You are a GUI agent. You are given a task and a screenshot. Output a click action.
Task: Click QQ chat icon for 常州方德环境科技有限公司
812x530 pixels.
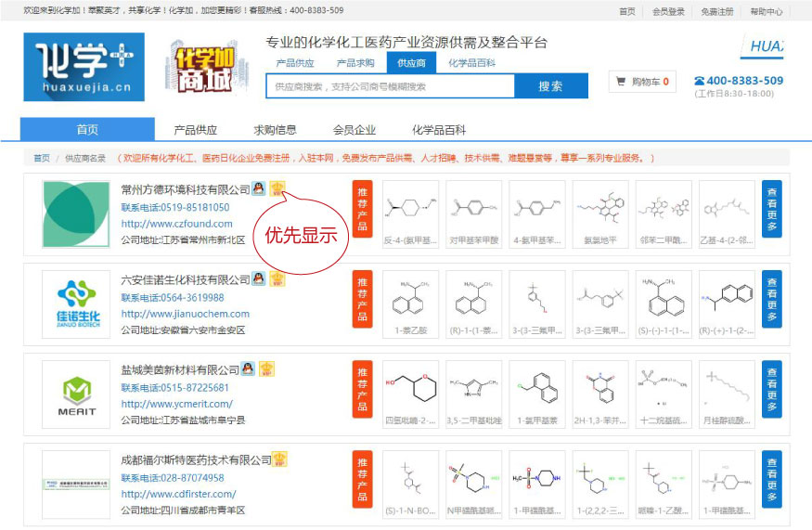pyautogui.click(x=258, y=189)
